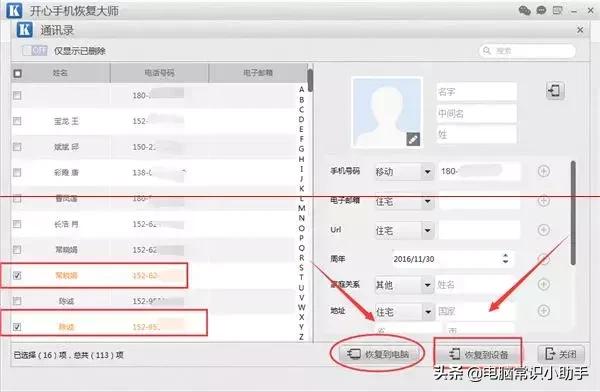This screenshot has width=600, height=392.
Task: Click the magnifier icon in search box
Action: (487, 51)
